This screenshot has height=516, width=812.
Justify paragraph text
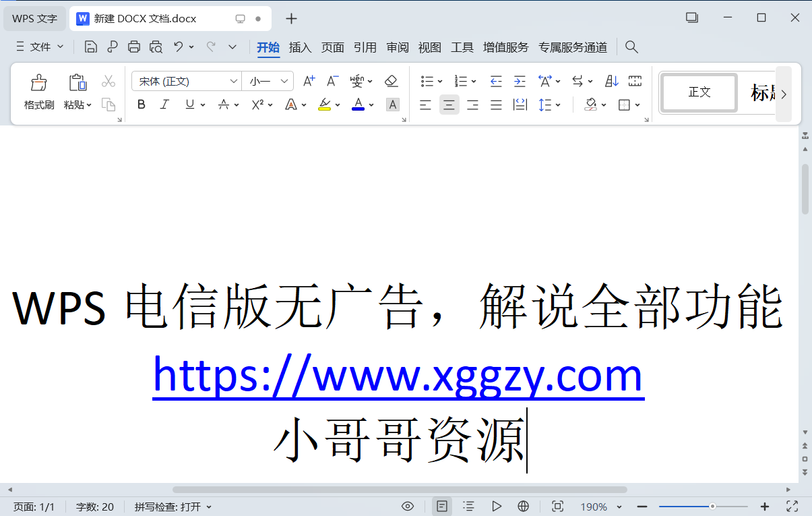point(497,105)
